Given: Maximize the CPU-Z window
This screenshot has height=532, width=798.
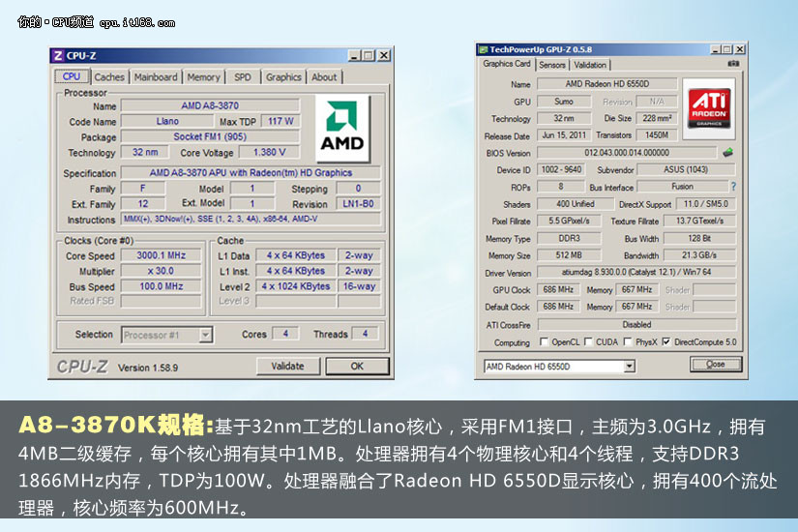Looking at the screenshot, I should [369, 55].
